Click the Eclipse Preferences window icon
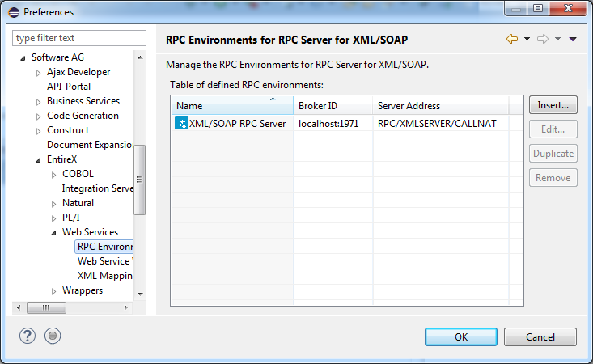This screenshot has height=364, width=593. pyautogui.click(x=14, y=12)
